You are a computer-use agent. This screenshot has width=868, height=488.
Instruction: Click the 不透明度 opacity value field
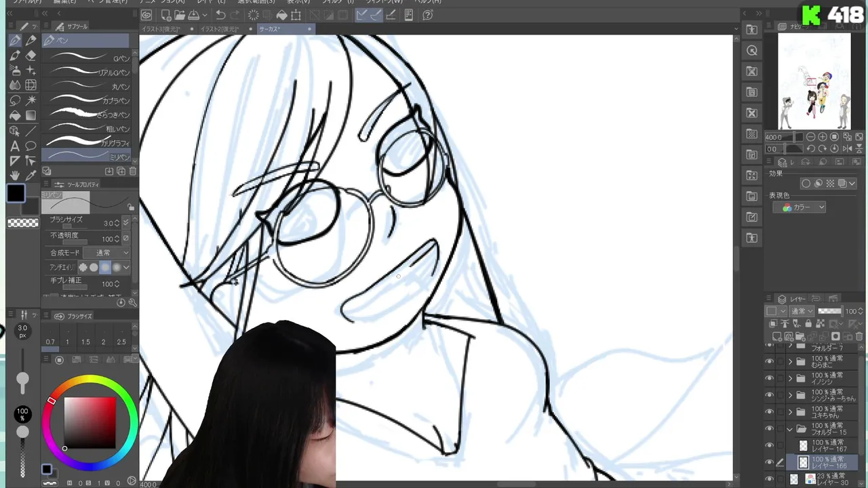tap(109, 239)
